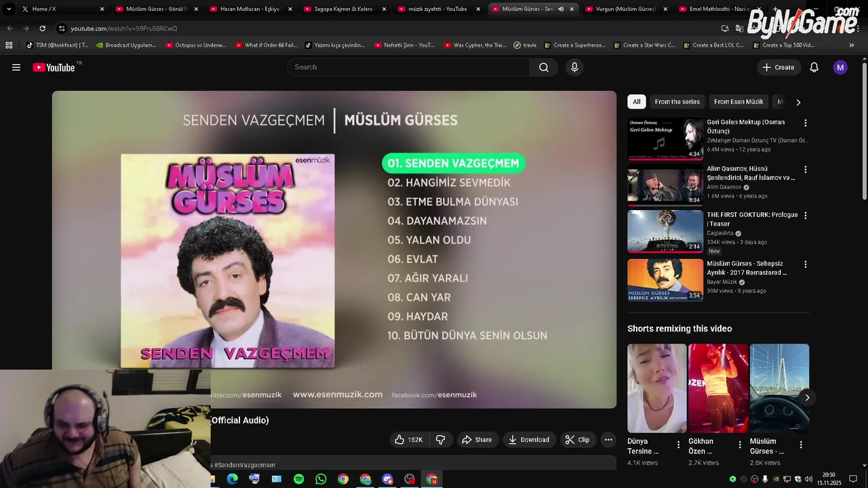This screenshot has width=868, height=488.
Task: Click the Create button
Action: tap(778, 67)
